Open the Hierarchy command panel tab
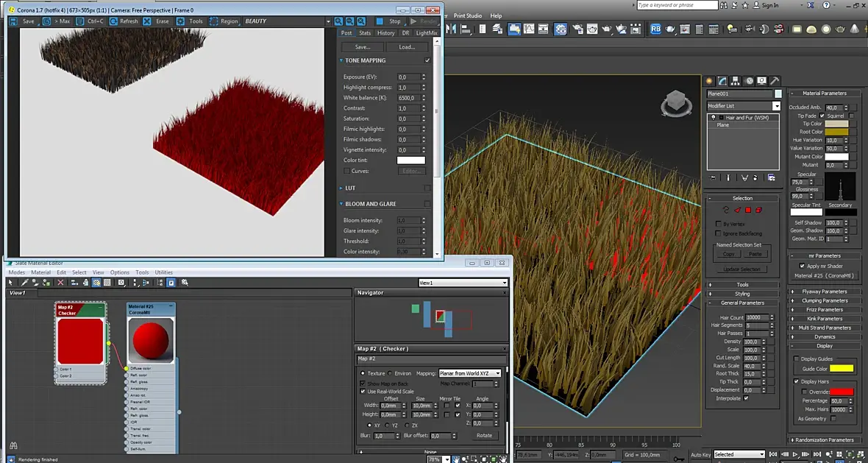 [736, 81]
